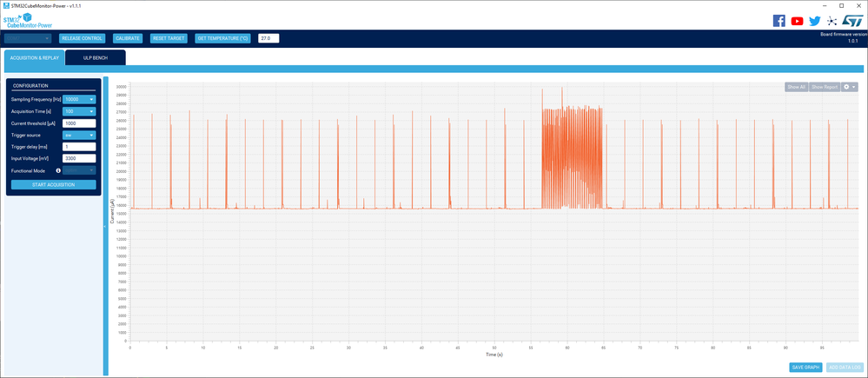This screenshot has height=378, width=868.
Task: Click Add Data Log button
Action: point(845,368)
